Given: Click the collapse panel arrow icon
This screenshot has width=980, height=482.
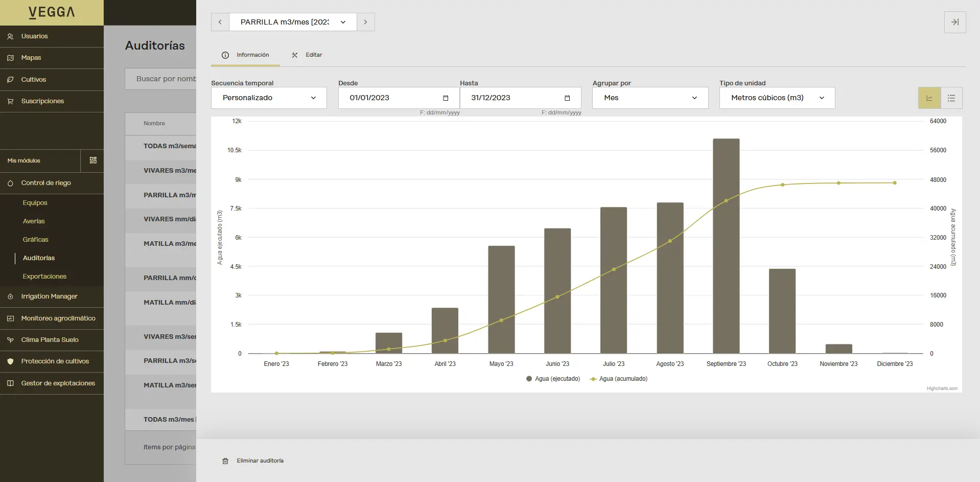Looking at the screenshot, I should (x=954, y=22).
